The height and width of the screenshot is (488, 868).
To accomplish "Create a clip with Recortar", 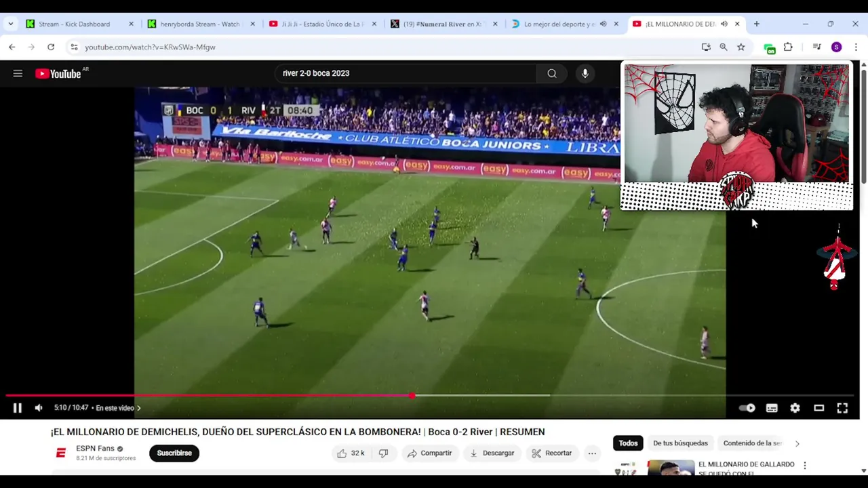I will pos(552,453).
